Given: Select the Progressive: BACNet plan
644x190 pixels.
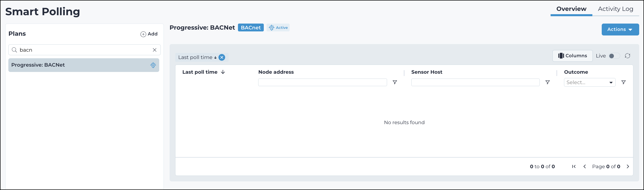Looking at the screenshot, I should click(84, 65).
